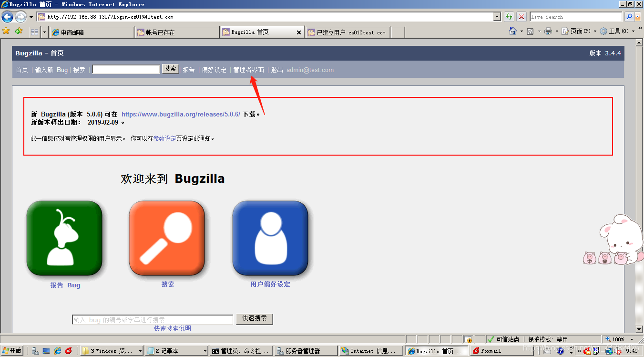Open the search provider dropdown arrow

(639, 17)
